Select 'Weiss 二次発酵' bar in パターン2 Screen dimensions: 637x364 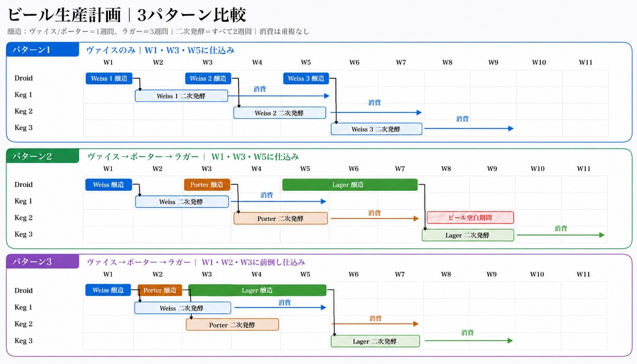(x=182, y=202)
